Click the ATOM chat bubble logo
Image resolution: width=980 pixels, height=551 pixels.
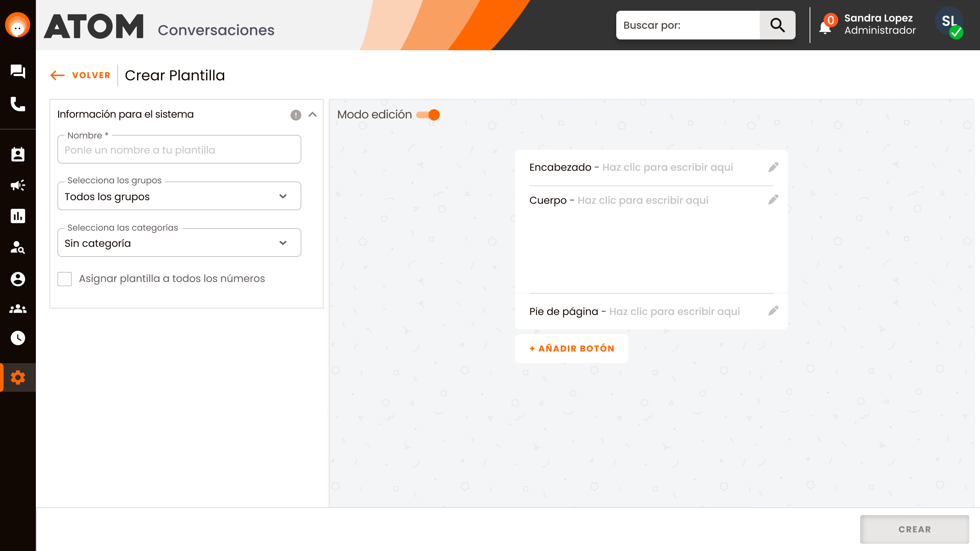[x=18, y=25]
